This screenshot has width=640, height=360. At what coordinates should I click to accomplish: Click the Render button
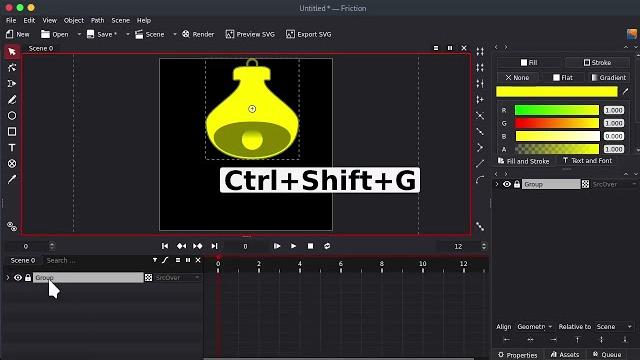[x=198, y=34]
